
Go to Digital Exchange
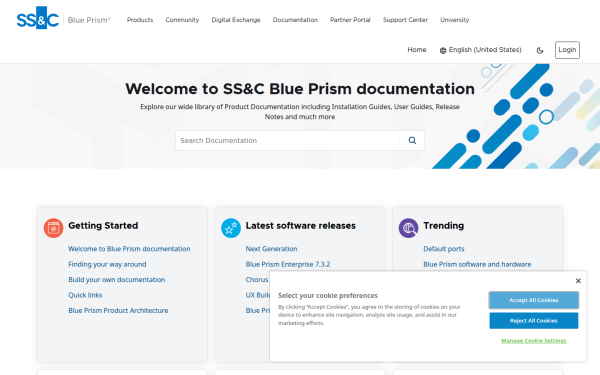236,20
